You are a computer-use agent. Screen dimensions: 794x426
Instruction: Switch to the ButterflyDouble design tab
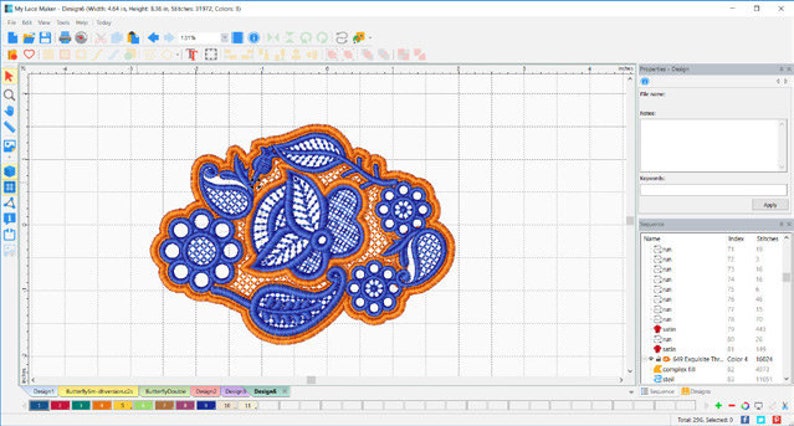coord(164,392)
